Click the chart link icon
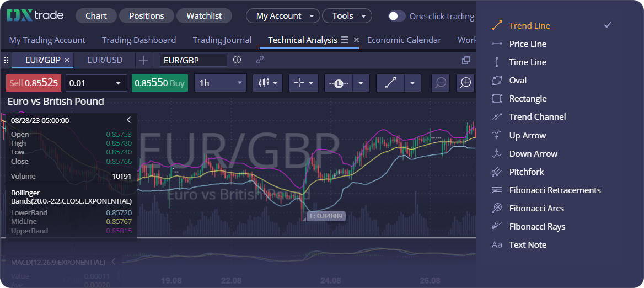The height and width of the screenshot is (288, 644). (x=260, y=60)
